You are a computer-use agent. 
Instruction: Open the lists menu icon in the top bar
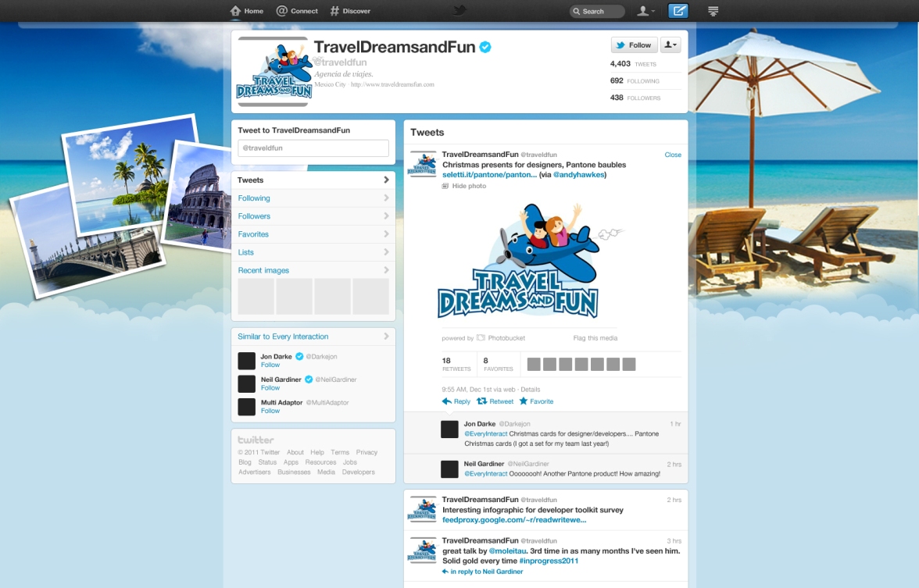point(713,11)
